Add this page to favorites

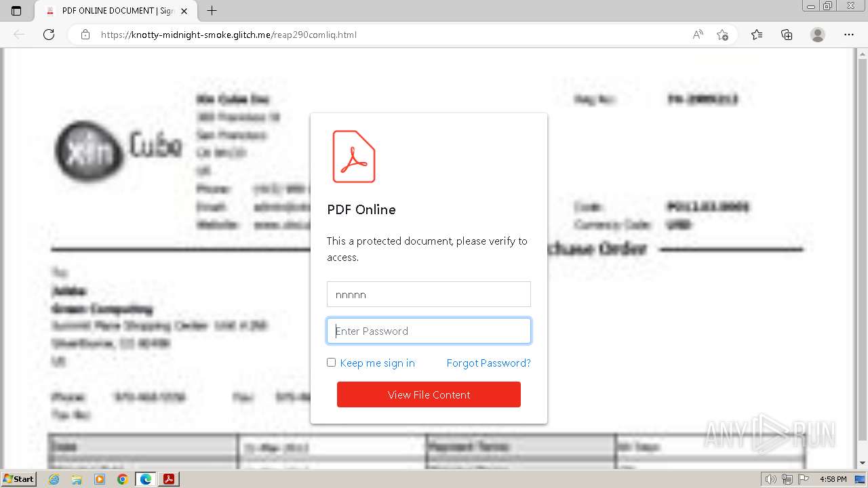[x=722, y=35]
